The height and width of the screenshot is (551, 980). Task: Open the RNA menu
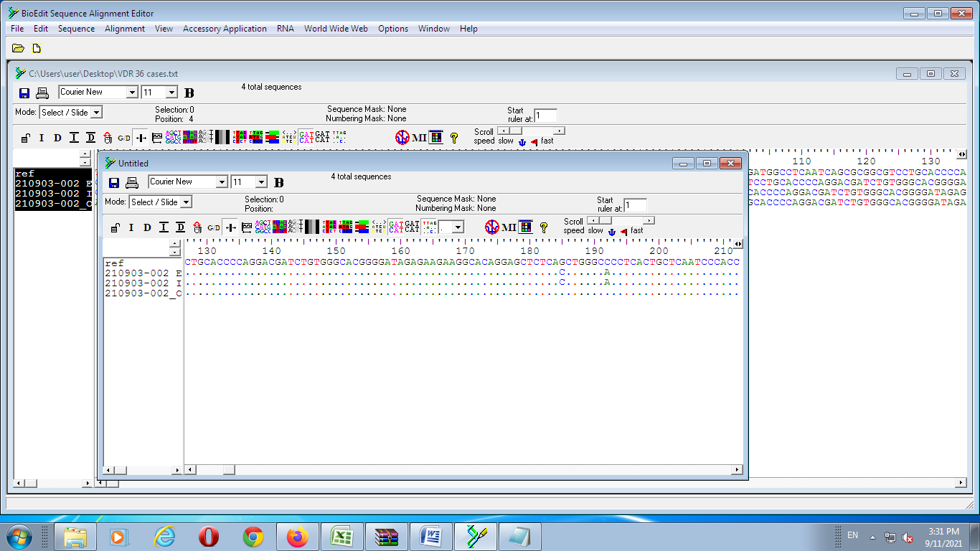286,29
